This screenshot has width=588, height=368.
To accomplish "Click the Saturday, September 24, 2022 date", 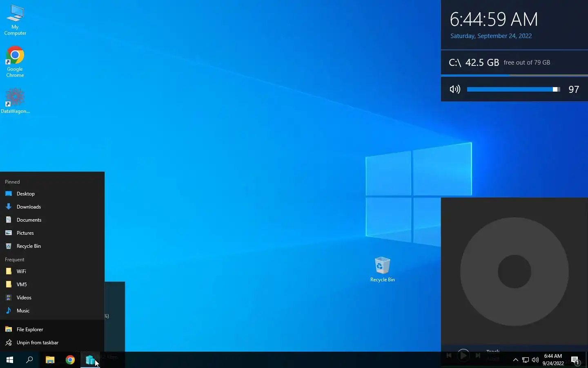I will coord(491,36).
